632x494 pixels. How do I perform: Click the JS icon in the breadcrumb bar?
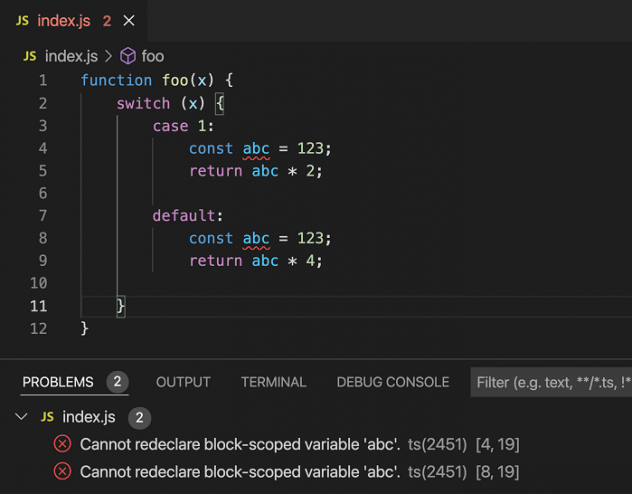point(29,56)
